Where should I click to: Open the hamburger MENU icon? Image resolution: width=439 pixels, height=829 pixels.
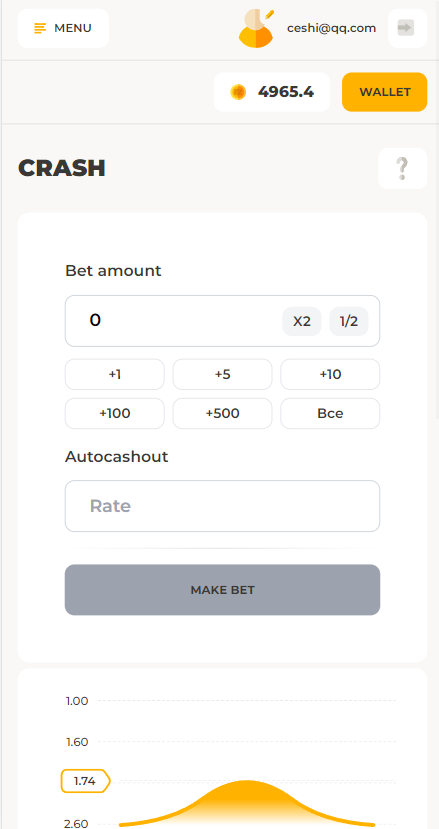tap(40, 28)
